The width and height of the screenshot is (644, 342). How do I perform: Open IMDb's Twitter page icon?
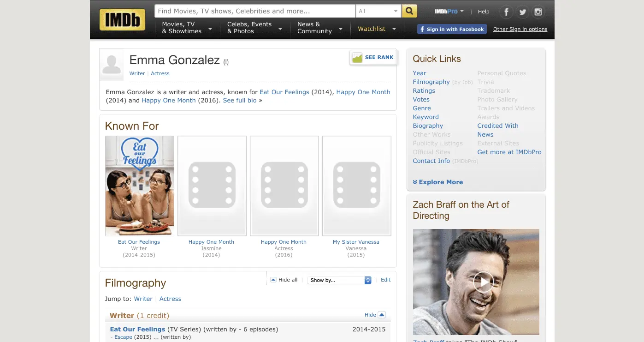click(522, 12)
